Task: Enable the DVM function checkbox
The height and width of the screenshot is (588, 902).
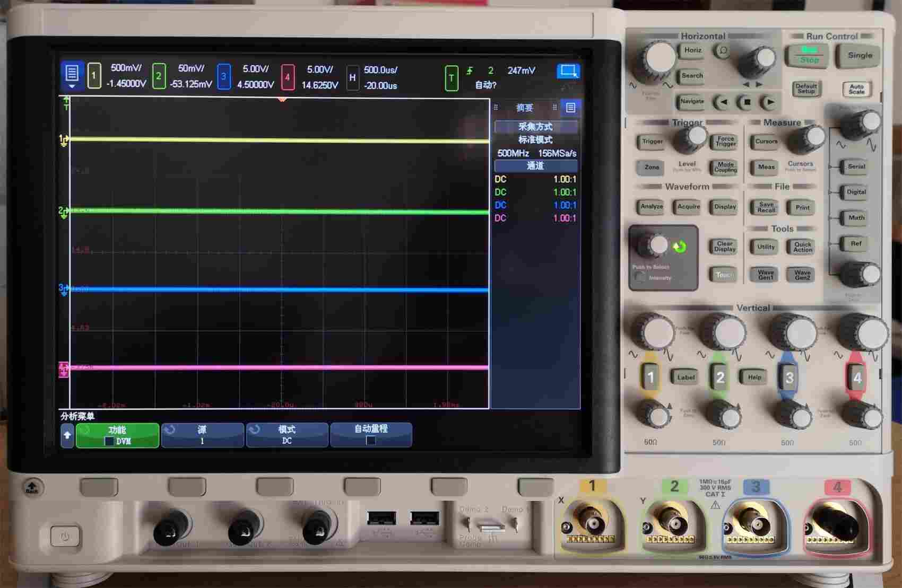Action: (x=109, y=441)
